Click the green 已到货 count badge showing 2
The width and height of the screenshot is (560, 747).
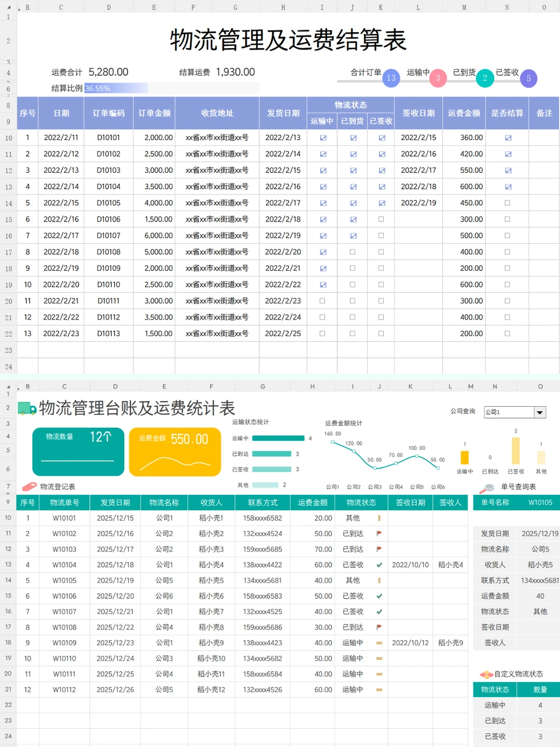click(485, 78)
